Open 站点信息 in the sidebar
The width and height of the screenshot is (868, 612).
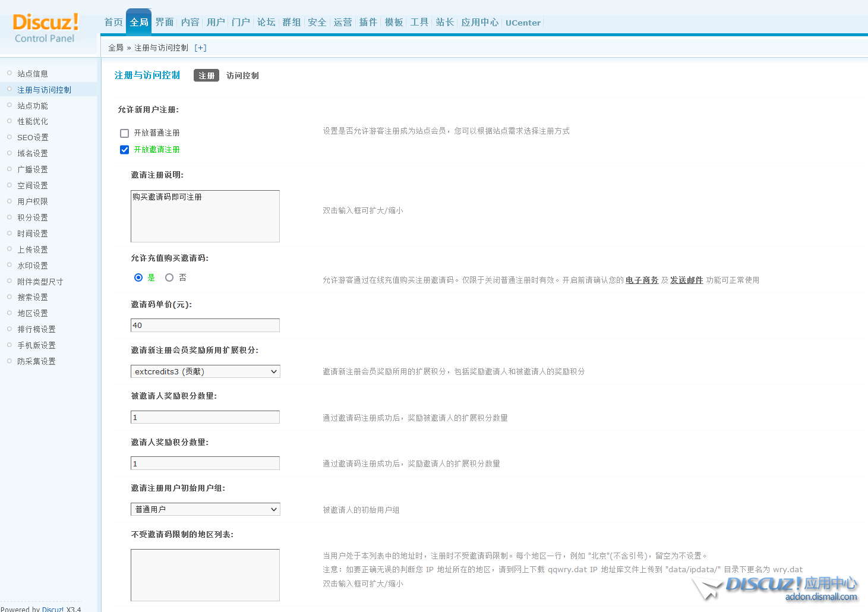33,74
